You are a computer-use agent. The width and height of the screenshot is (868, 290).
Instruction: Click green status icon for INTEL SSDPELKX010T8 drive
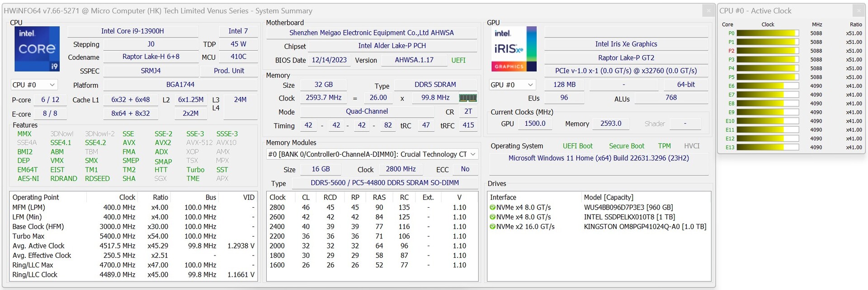[x=492, y=217]
